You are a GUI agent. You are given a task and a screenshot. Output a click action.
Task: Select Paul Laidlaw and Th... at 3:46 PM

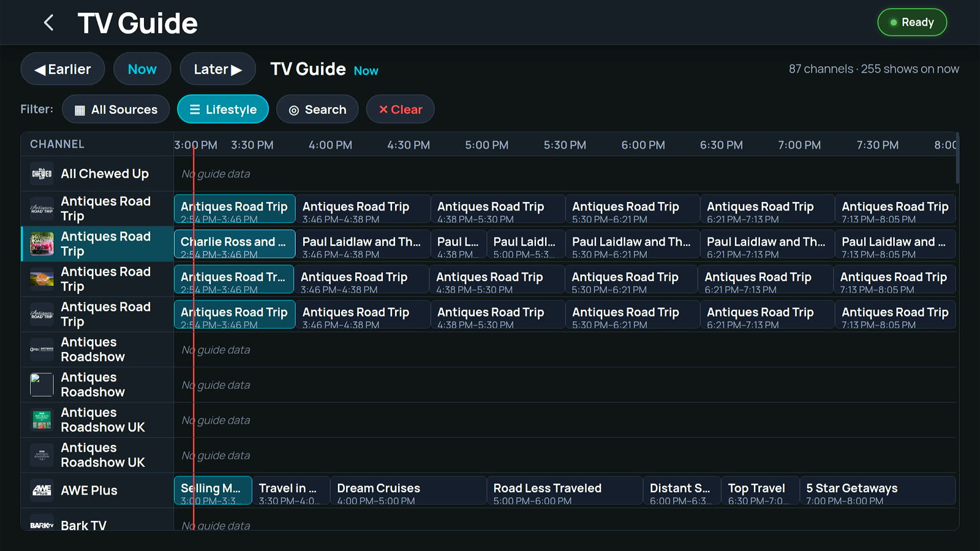(x=363, y=244)
